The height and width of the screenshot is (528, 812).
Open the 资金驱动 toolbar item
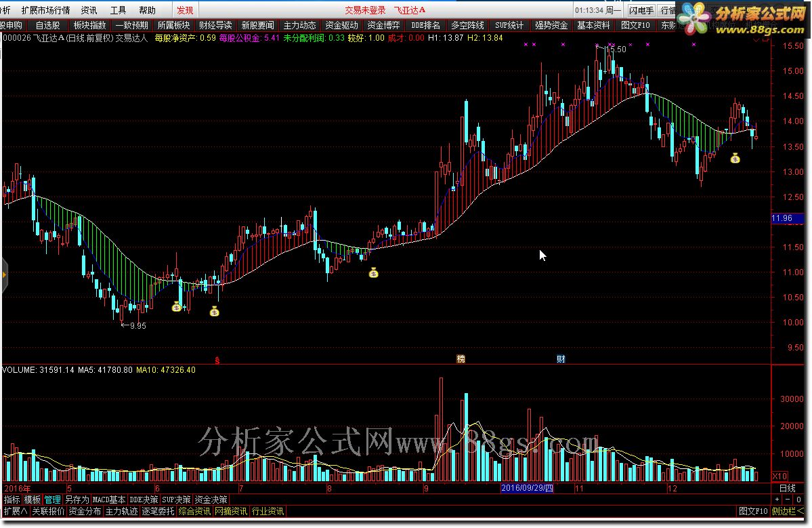(341, 25)
